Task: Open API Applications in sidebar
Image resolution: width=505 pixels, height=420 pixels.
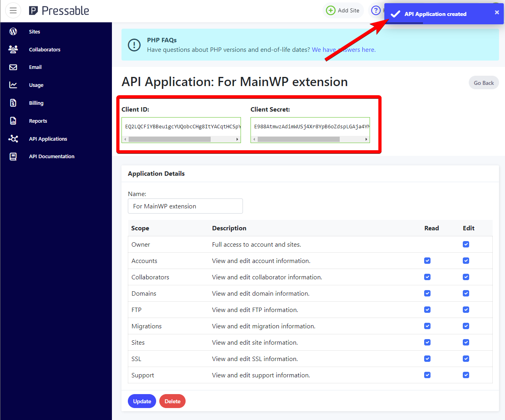Action: point(48,139)
